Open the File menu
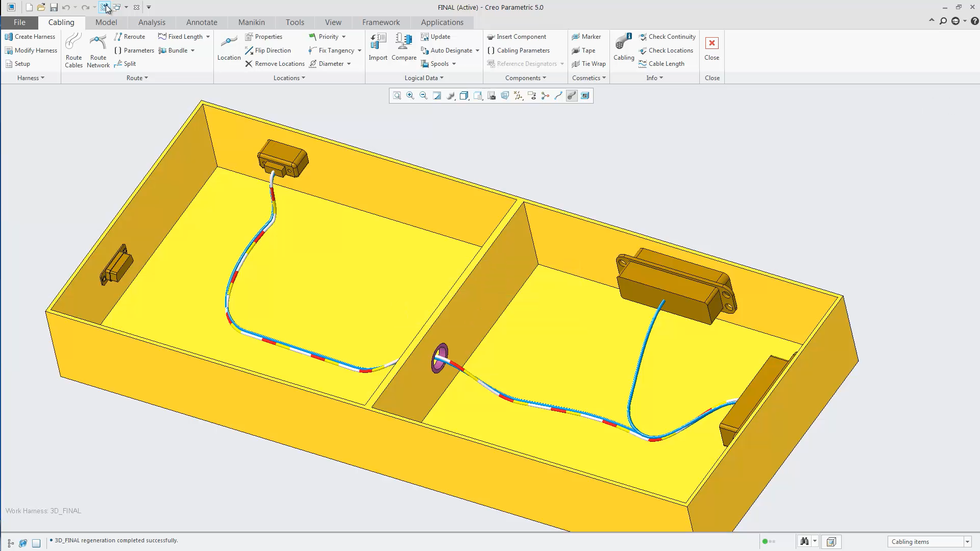 (x=19, y=22)
